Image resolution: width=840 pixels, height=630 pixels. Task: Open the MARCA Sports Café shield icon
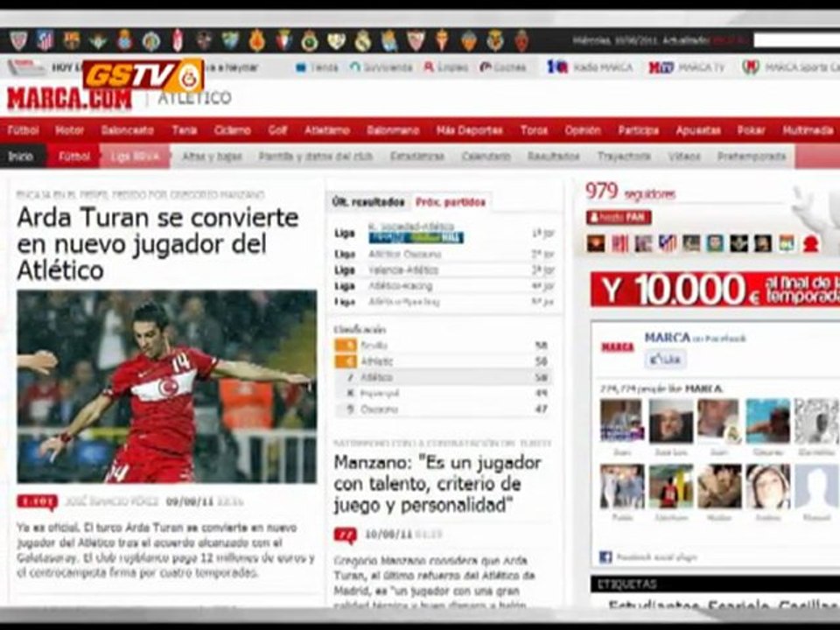(751, 67)
